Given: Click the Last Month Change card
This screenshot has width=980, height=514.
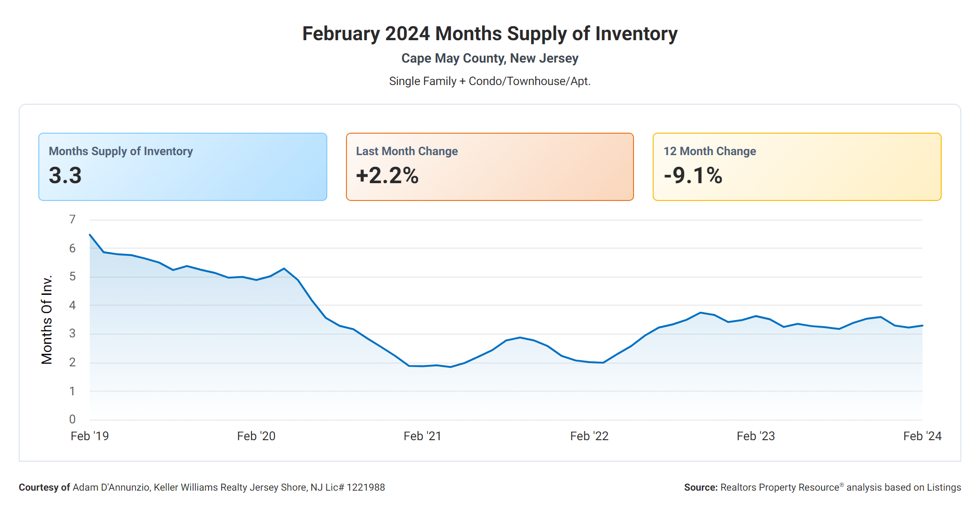Looking at the screenshot, I should pos(490,167).
